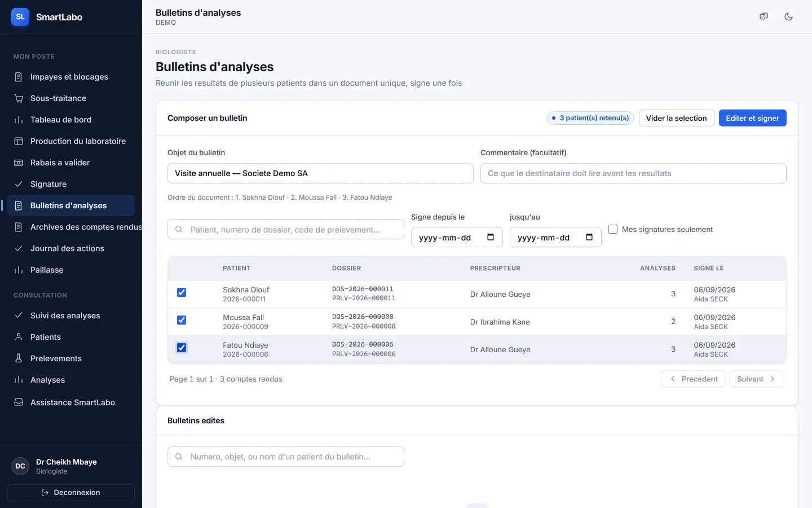812x508 pixels.
Task: Click the Assistance SmartLabo inbox icon
Action: click(x=19, y=402)
